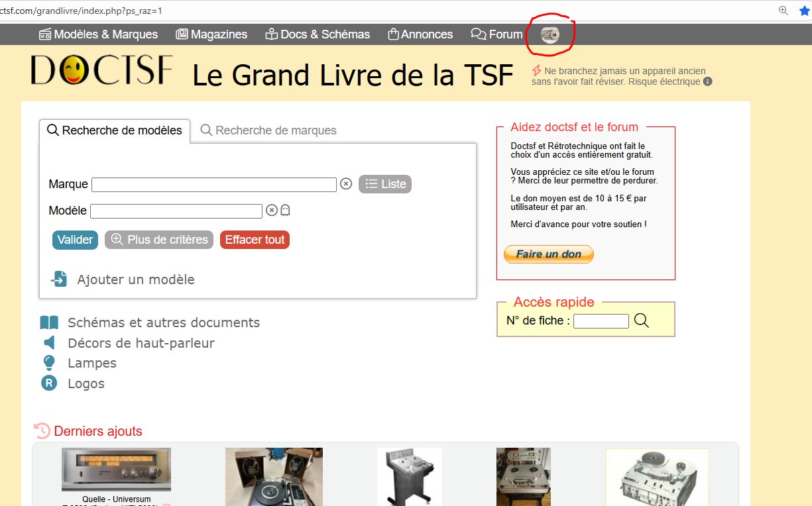Click into the N° de fiche field

point(601,321)
